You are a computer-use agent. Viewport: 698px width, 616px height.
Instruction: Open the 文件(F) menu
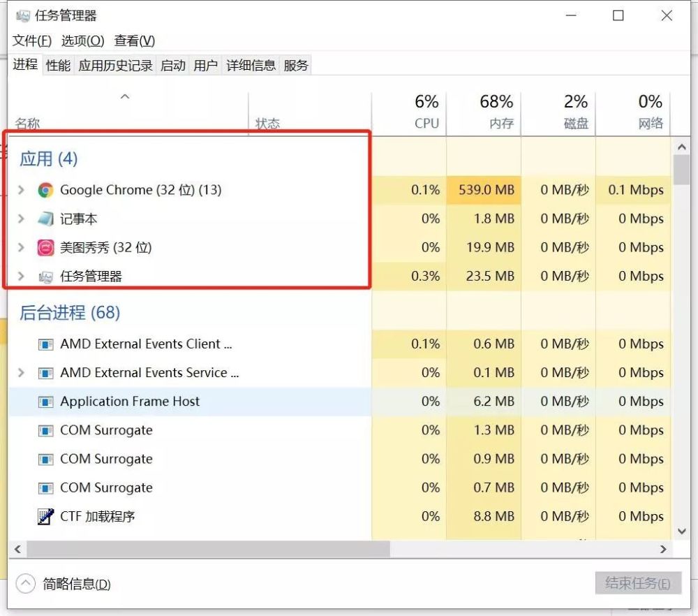click(32, 41)
